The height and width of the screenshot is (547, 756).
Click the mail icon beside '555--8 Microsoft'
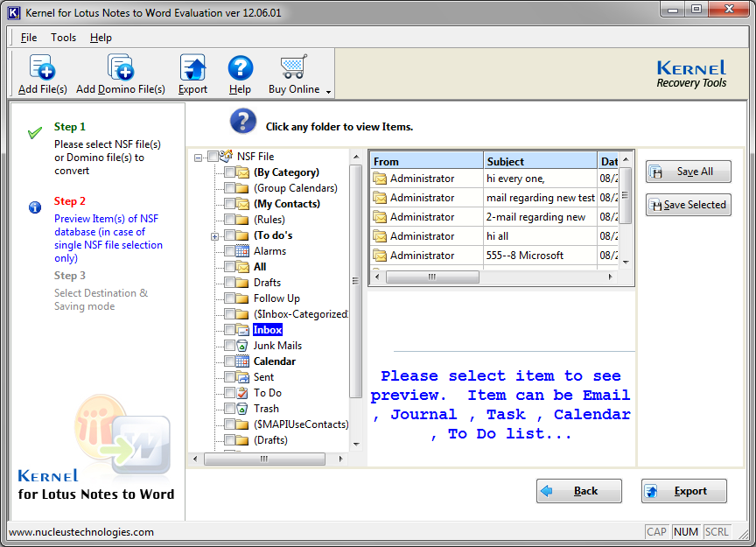click(380, 256)
